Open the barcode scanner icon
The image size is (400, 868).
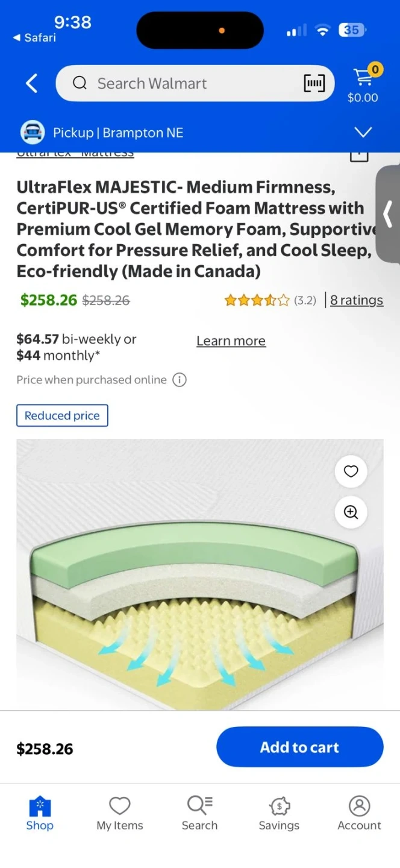coord(314,83)
